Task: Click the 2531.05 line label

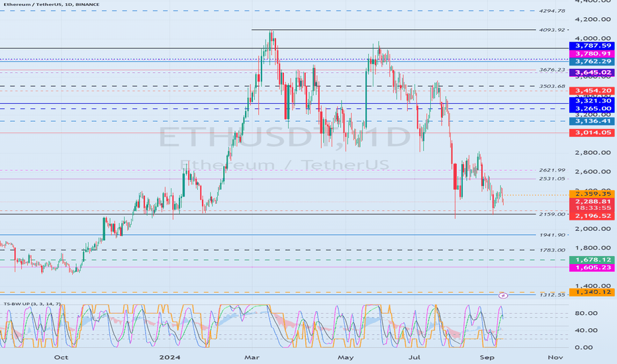Action: (x=552, y=179)
